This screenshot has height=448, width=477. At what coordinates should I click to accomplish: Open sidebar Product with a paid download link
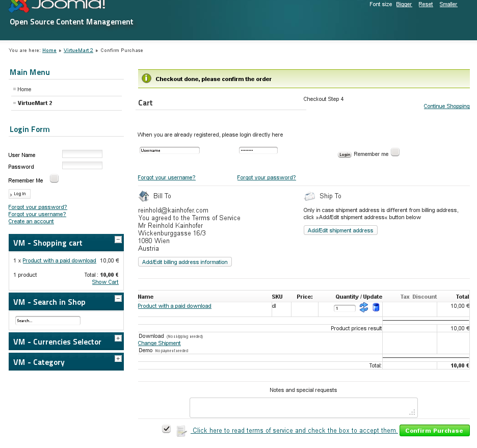pyautogui.click(x=59, y=260)
